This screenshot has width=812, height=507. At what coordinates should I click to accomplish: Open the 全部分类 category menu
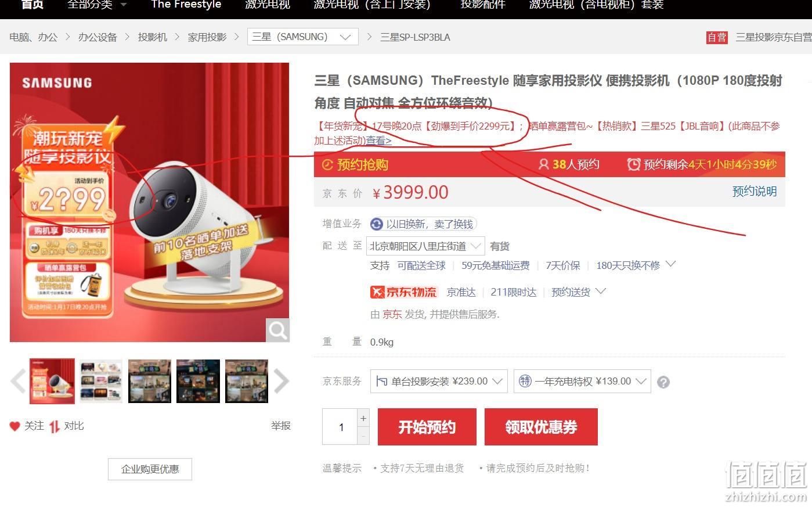pyautogui.click(x=96, y=5)
